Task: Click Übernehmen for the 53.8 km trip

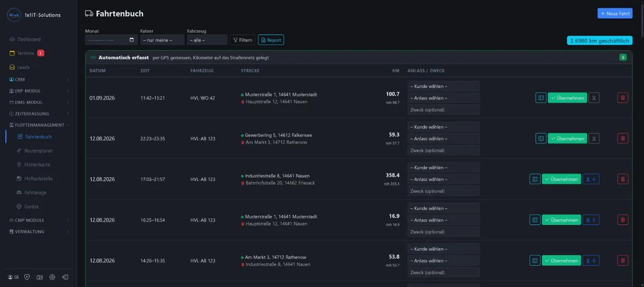Action: tap(561, 260)
